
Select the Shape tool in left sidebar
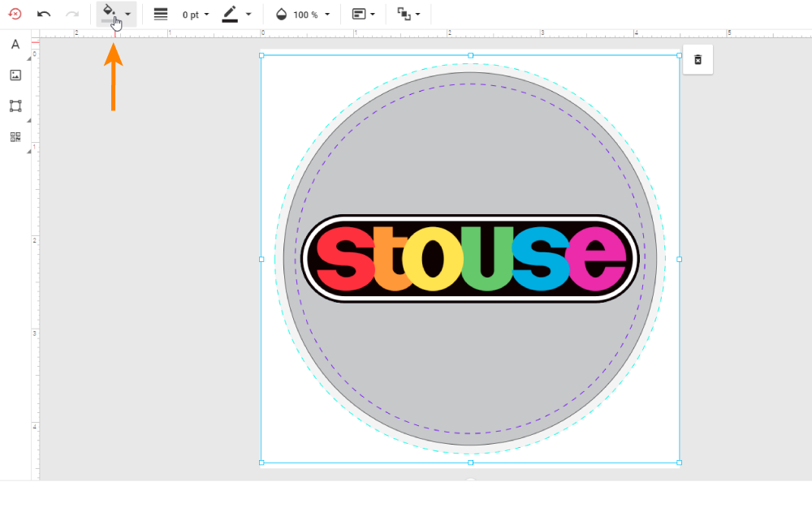point(15,106)
